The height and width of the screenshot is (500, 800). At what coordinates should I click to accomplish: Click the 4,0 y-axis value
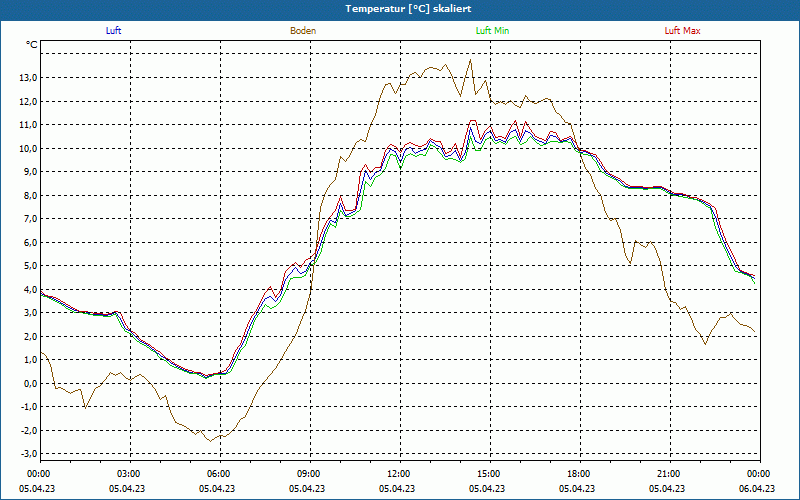(x=31, y=289)
